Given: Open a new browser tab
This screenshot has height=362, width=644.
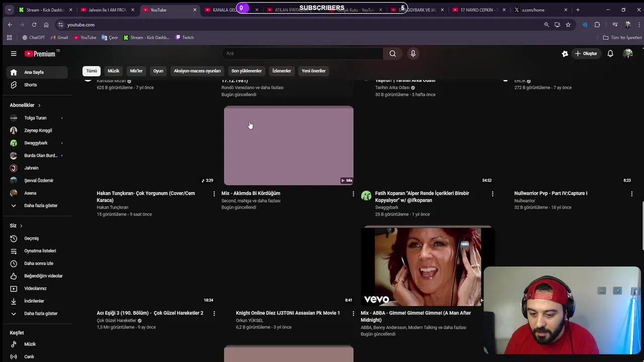Looking at the screenshot, I should 578,10.
